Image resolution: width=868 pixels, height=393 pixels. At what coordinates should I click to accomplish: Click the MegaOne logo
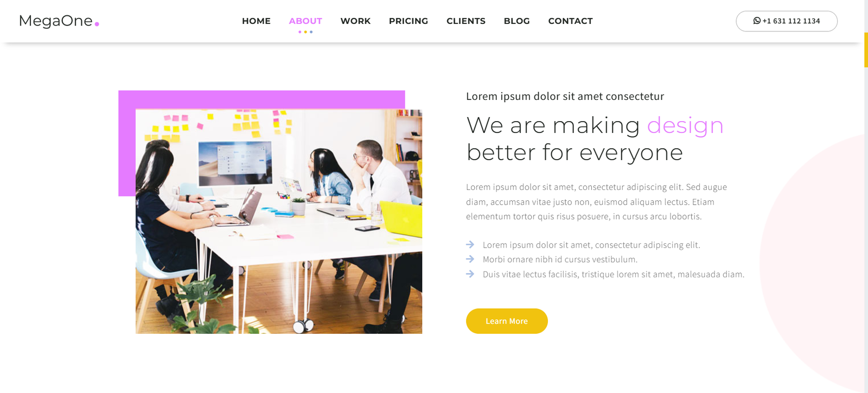tap(59, 21)
